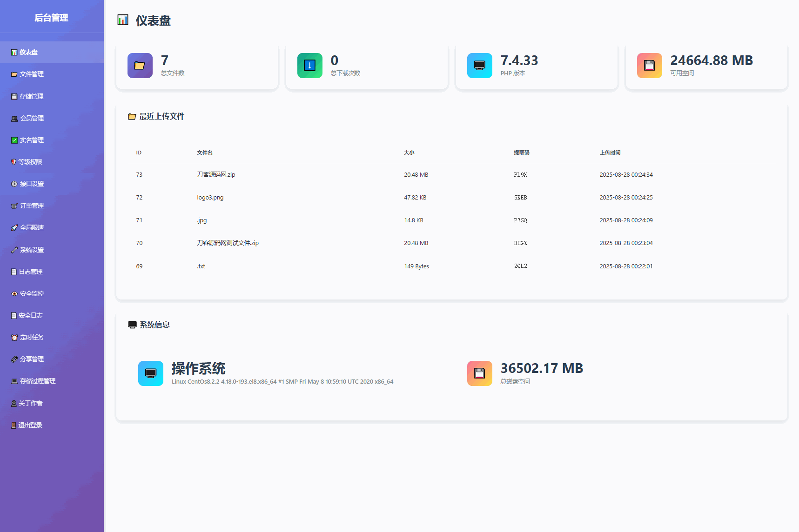Click the dashboard chart icon beside 仪表盘 title
The width and height of the screenshot is (799, 532).
[123, 20]
